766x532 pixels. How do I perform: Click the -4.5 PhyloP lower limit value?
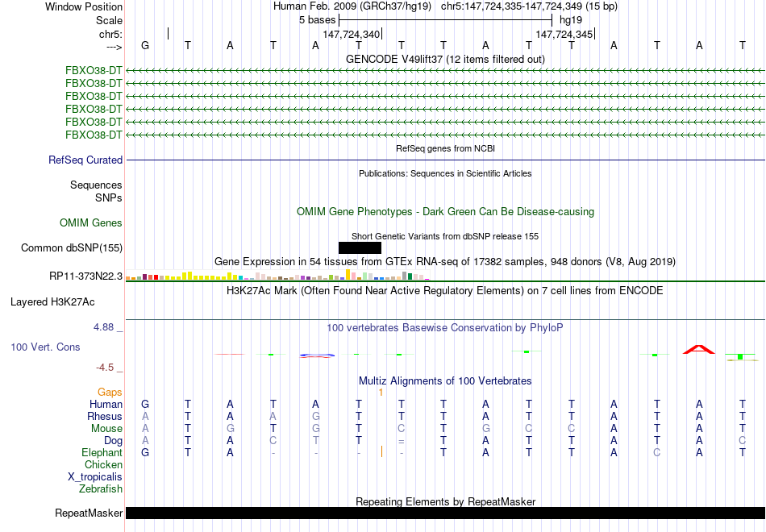pos(105,368)
